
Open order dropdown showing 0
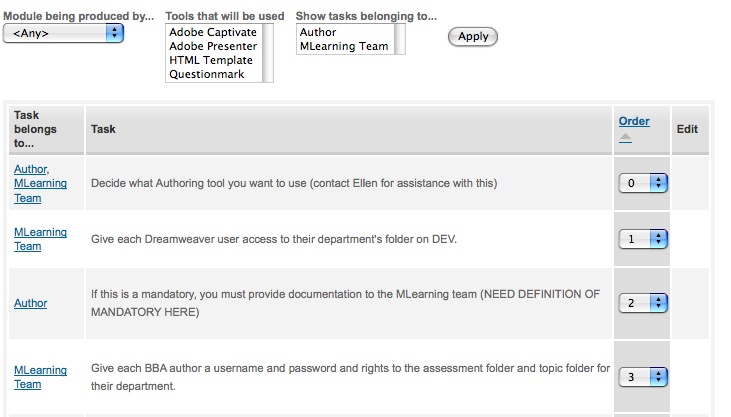[x=643, y=183]
